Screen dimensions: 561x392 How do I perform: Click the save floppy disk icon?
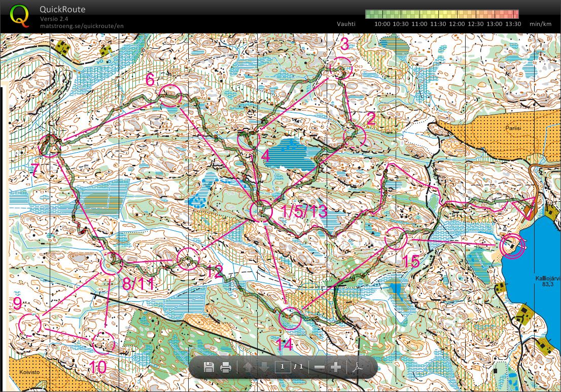coord(208,367)
